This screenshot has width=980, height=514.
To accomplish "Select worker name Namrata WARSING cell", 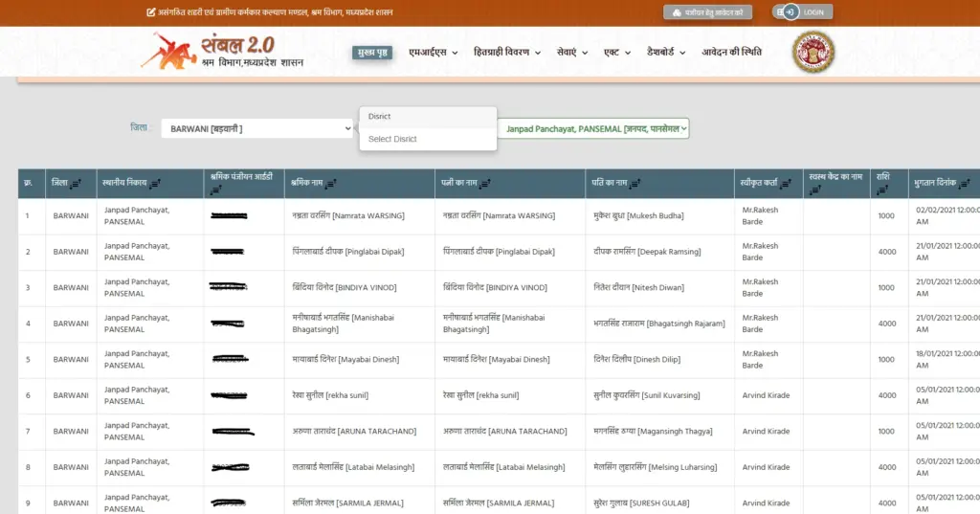I will click(x=360, y=215).
